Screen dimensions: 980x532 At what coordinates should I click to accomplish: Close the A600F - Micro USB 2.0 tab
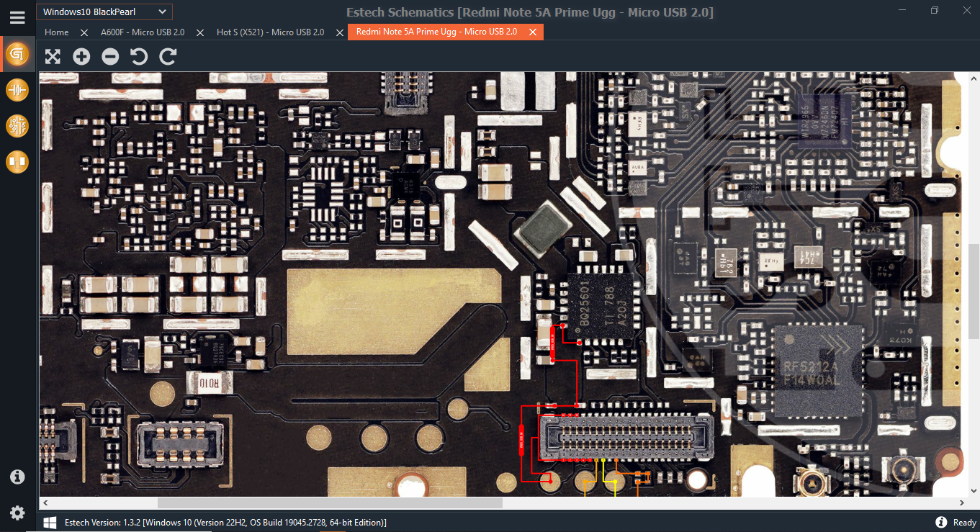coord(200,32)
